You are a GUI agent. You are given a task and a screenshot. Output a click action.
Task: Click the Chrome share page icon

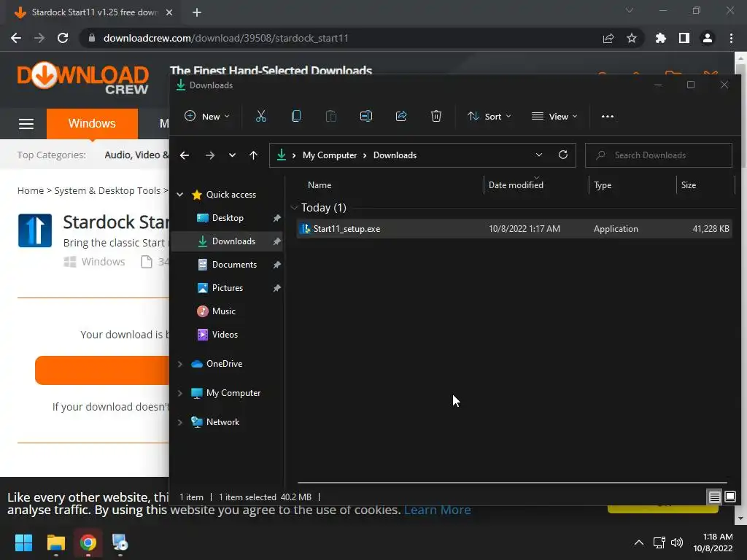[x=608, y=38]
